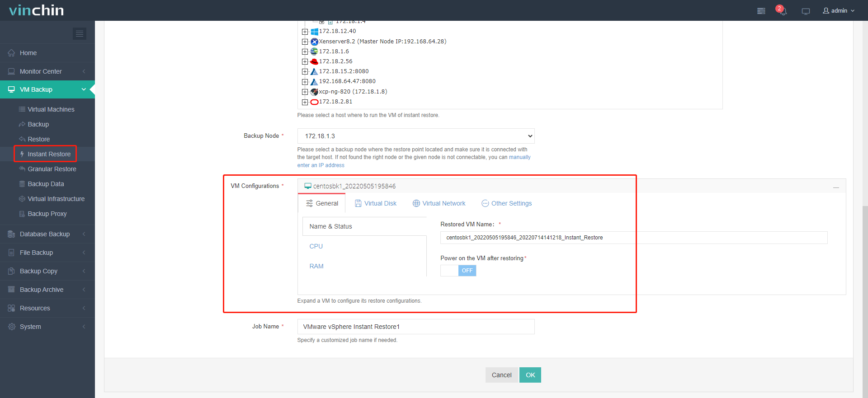This screenshot has height=398, width=868.
Task: Open the task list icon in top bar
Action: (761, 11)
